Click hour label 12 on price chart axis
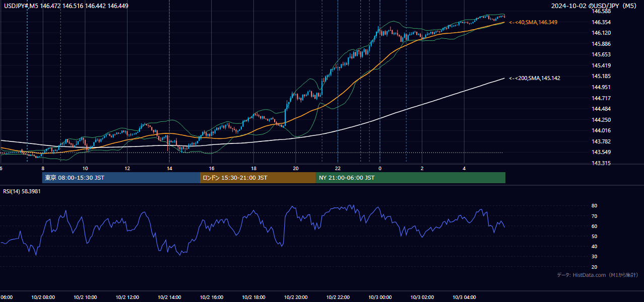Viewport: 644px width, 302px height. click(x=127, y=168)
